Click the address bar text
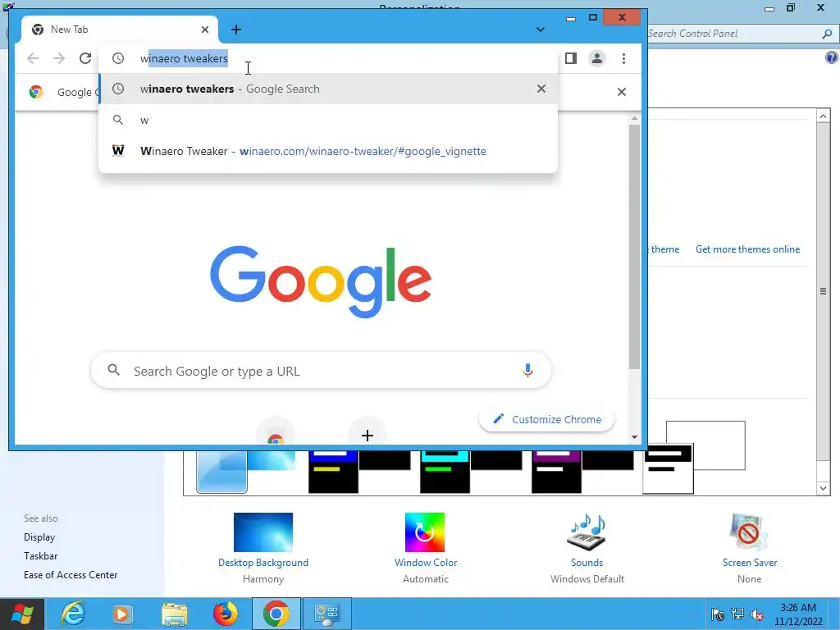This screenshot has width=840, height=630. pyautogui.click(x=184, y=58)
